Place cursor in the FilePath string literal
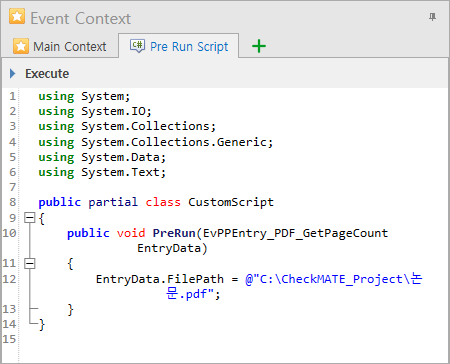The width and height of the screenshot is (450, 364). [x=333, y=279]
